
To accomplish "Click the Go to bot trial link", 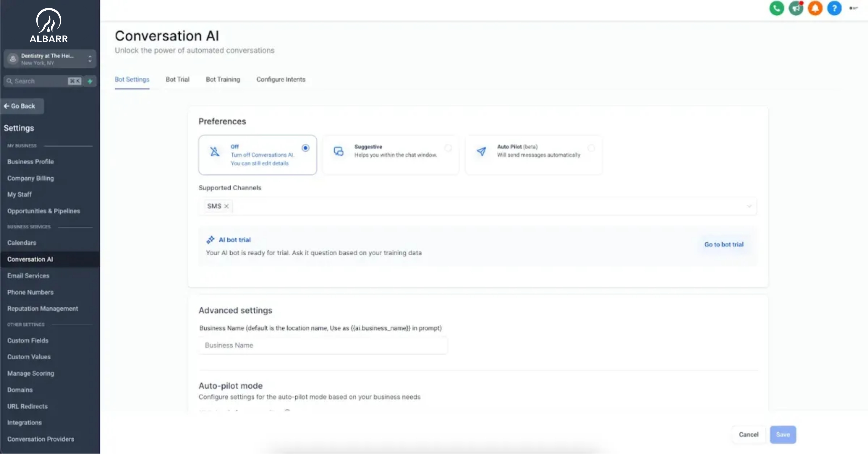I will pos(724,244).
